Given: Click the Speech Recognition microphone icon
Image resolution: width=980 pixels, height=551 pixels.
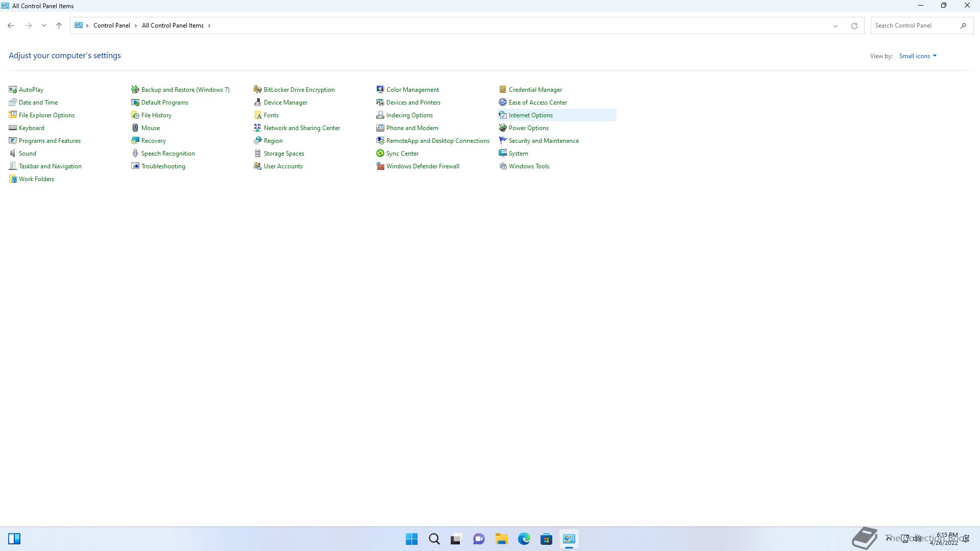Looking at the screenshot, I should (x=135, y=154).
